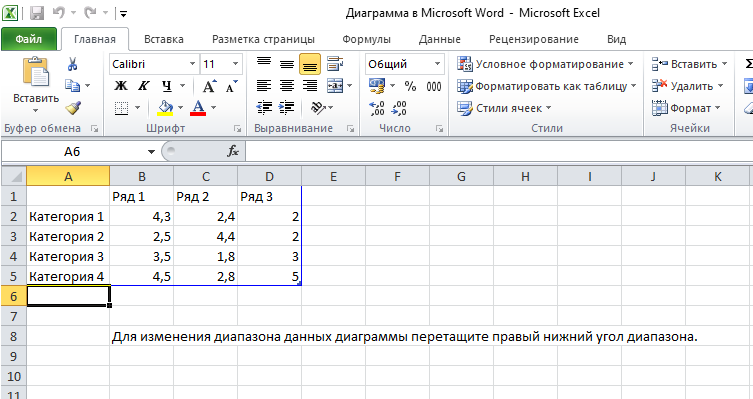Click the Cut scissors icon
753x399 pixels.
73,64
